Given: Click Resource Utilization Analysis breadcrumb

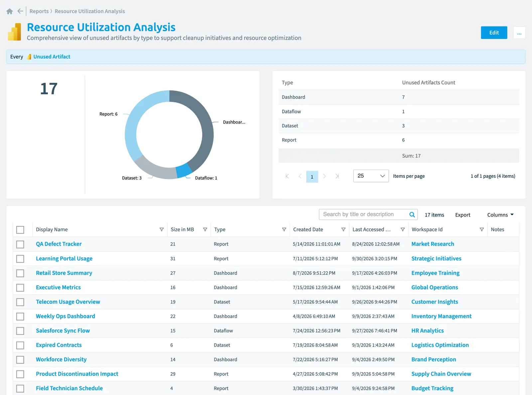Looking at the screenshot, I should click(90, 11).
